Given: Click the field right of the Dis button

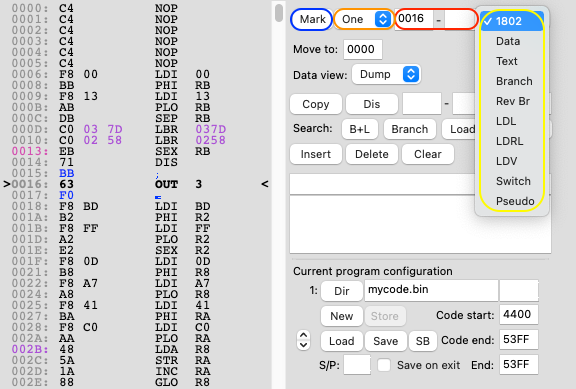Looking at the screenshot, I should pyautogui.click(x=422, y=104).
